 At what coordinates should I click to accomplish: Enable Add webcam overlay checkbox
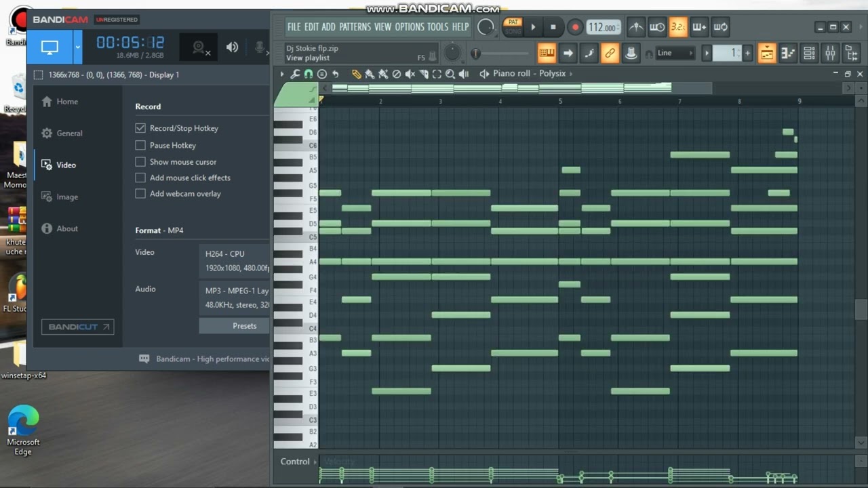140,194
